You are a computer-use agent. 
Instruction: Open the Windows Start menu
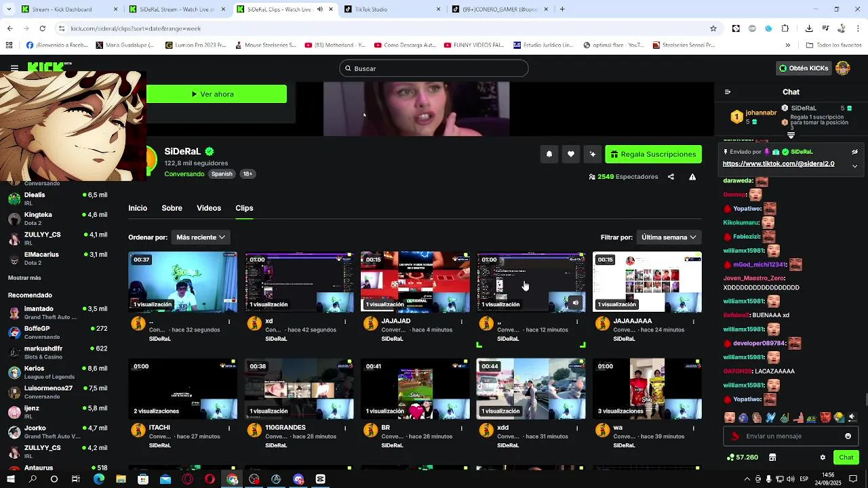pyautogui.click(x=10, y=479)
